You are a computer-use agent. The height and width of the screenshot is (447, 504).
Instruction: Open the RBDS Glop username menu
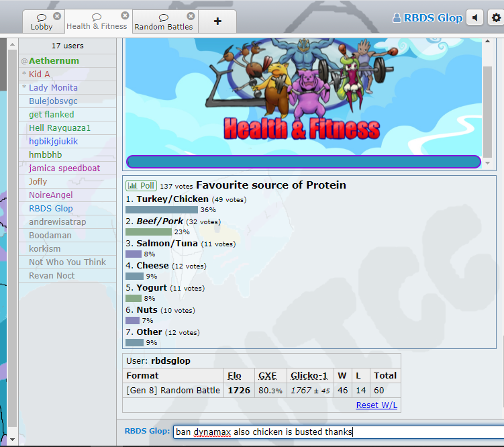click(427, 18)
